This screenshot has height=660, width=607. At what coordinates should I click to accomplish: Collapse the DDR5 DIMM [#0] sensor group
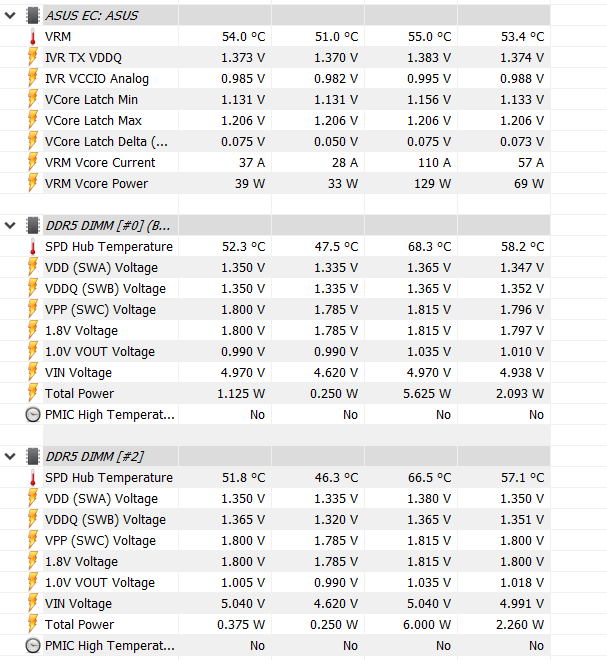coord(11,225)
